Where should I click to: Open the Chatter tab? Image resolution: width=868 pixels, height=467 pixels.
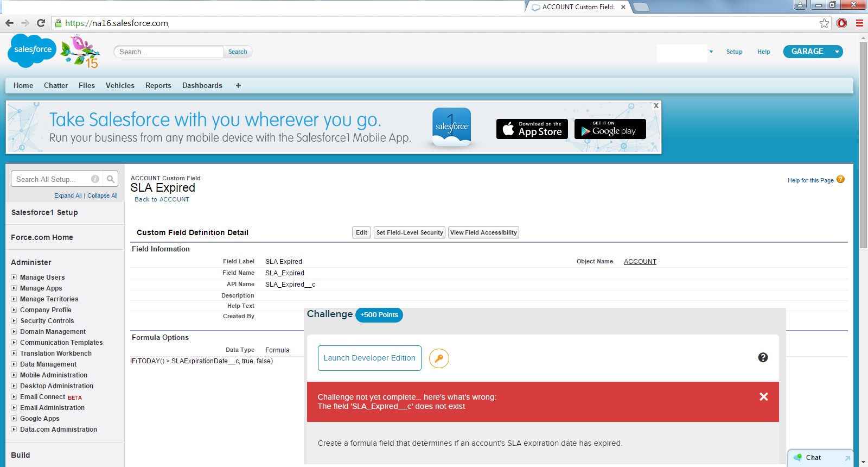click(x=56, y=85)
